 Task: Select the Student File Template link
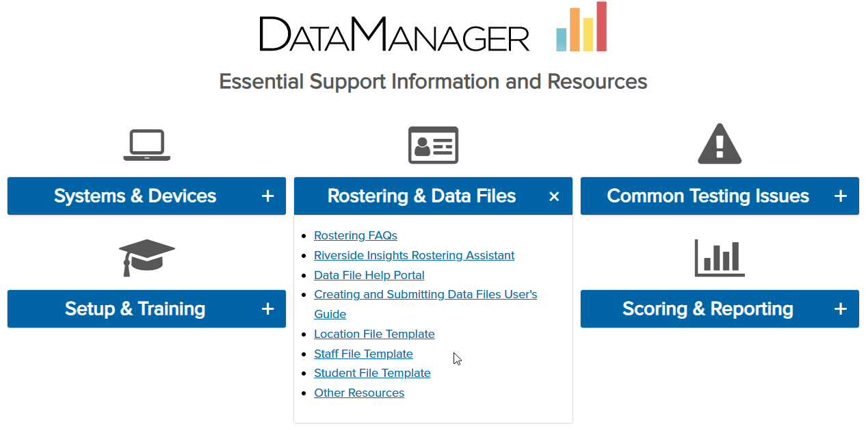[372, 373]
